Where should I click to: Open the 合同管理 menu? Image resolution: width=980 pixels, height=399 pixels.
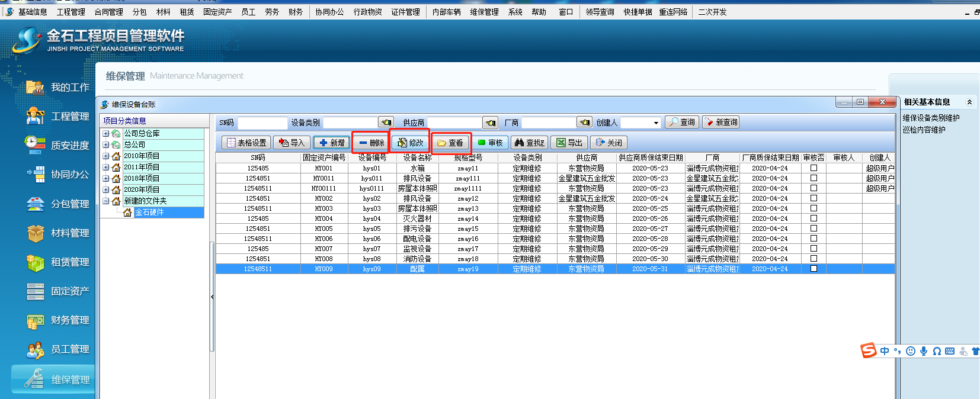[x=108, y=12]
